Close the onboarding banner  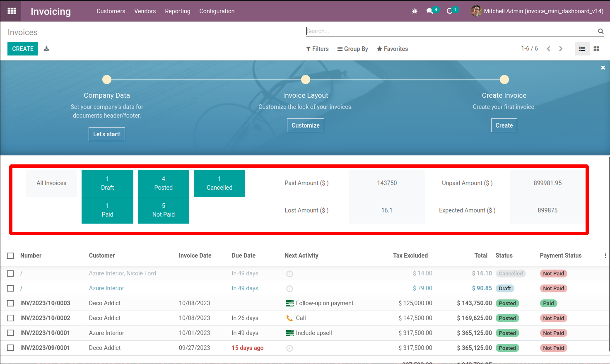click(603, 67)
